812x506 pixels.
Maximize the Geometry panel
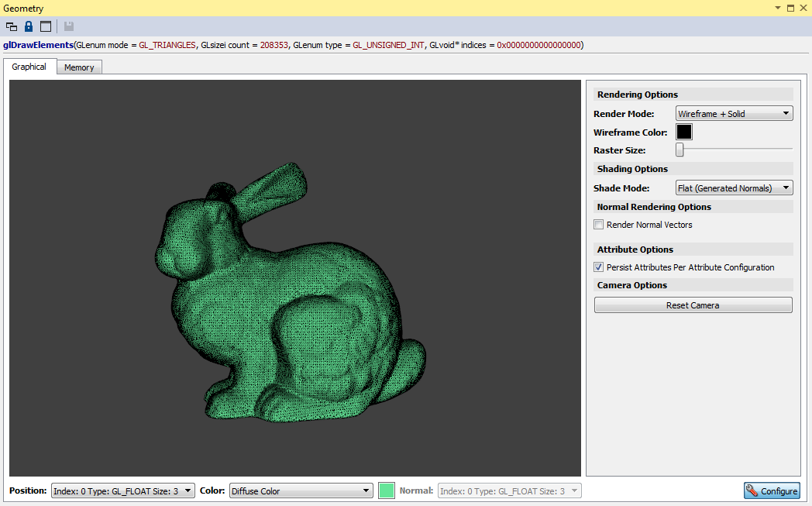point(791,8)
